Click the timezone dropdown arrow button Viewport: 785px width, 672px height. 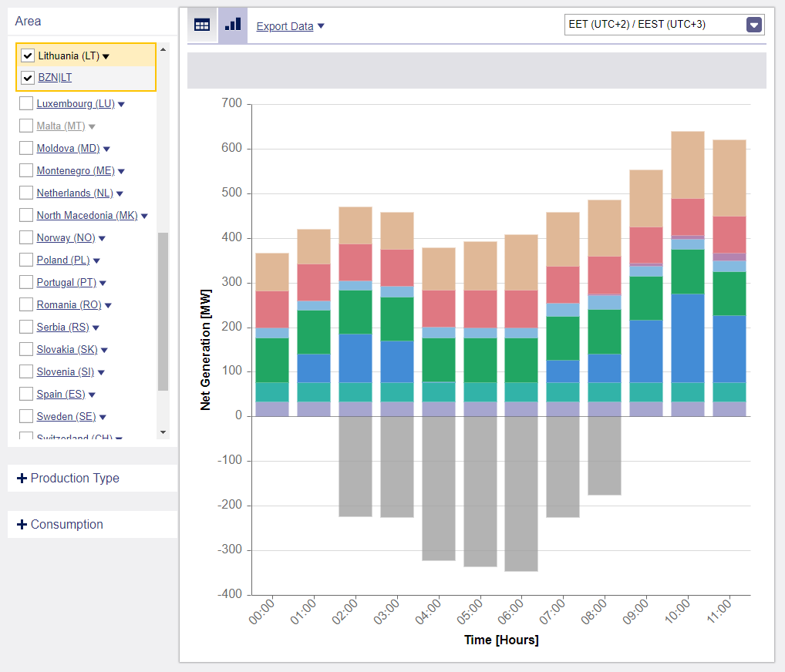point(754,25)
